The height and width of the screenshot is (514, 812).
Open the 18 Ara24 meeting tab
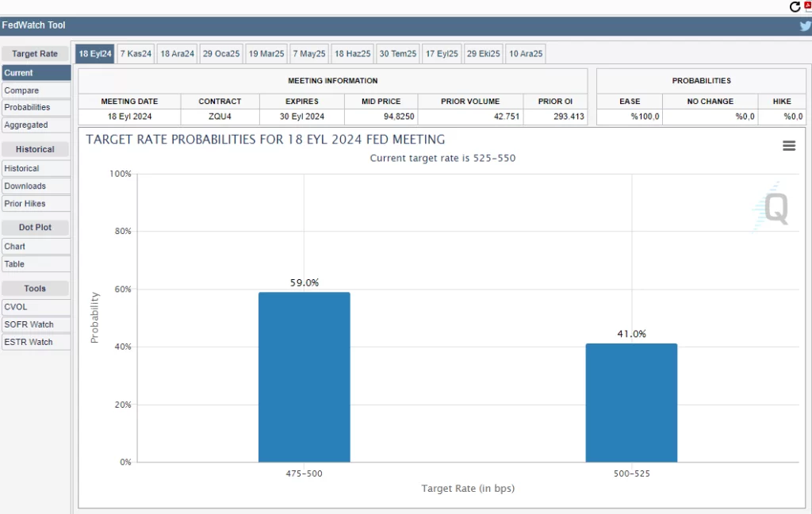point(177,54)
